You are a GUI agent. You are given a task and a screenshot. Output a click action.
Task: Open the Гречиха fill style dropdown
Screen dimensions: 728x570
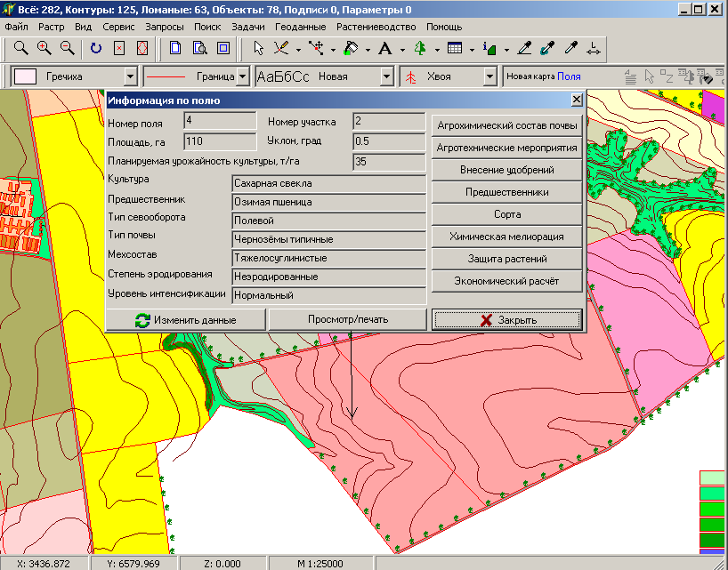click(131, 77)
